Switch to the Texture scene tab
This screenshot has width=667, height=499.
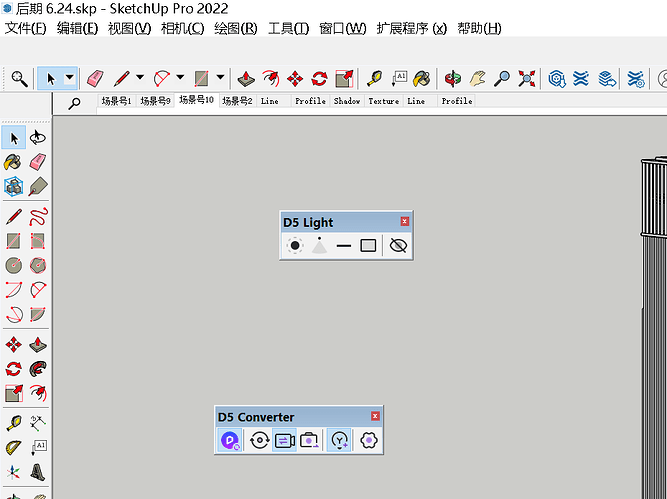(x=384, y=101)
